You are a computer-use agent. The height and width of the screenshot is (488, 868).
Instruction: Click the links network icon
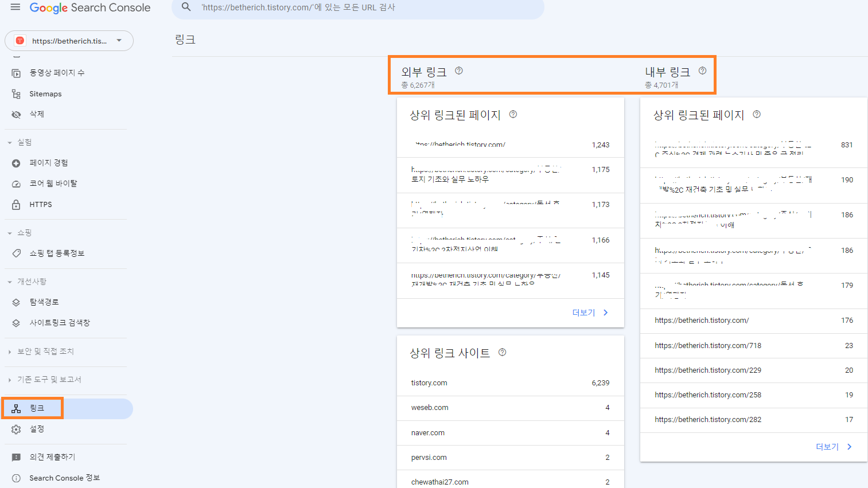pos(16,408)
